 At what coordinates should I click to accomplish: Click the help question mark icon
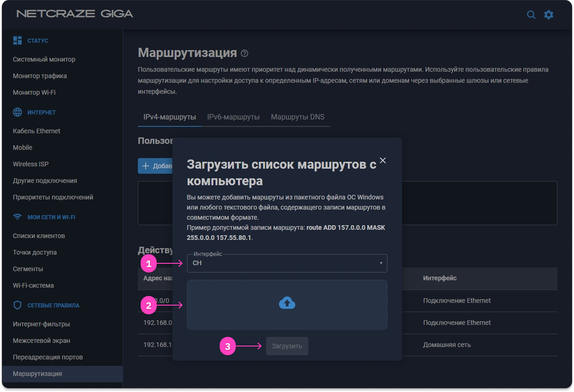coord(244,53)
